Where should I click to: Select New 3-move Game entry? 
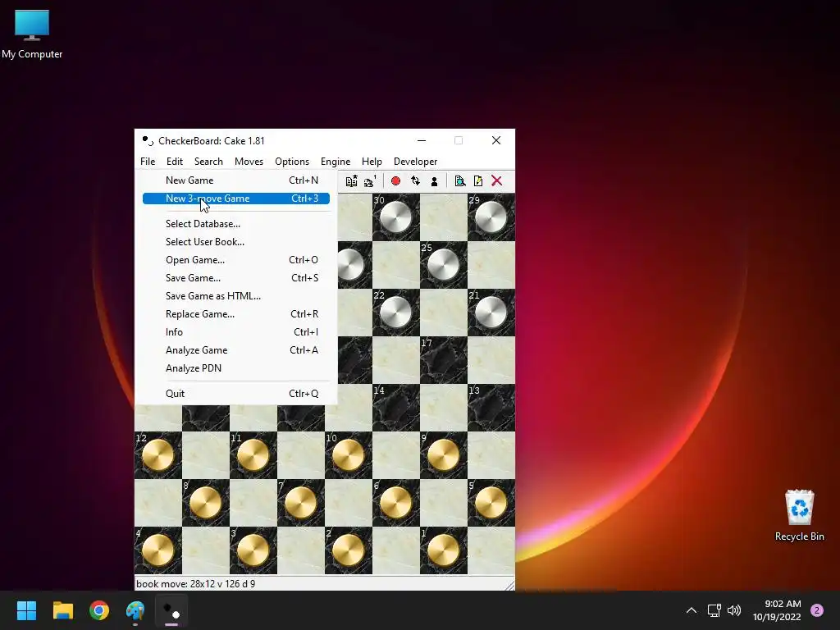235,199
